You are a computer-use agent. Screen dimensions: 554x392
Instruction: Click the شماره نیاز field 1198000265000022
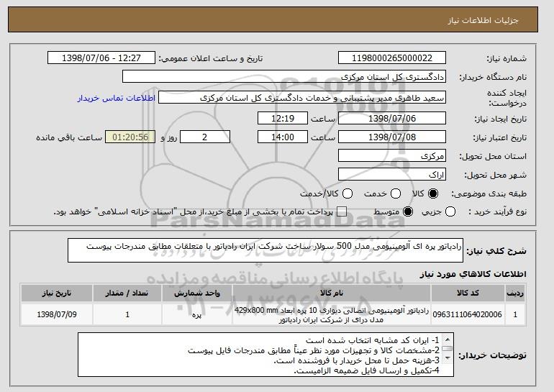coord(392,58)
